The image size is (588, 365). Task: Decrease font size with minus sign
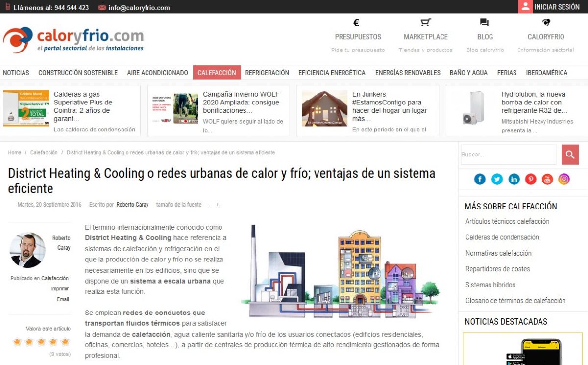(x=209, y=205)
